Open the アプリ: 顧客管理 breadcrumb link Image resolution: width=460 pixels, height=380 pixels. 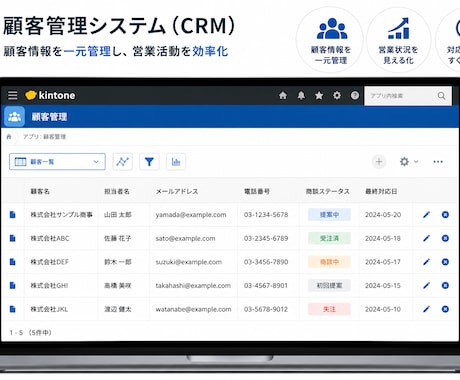point(44,137)
